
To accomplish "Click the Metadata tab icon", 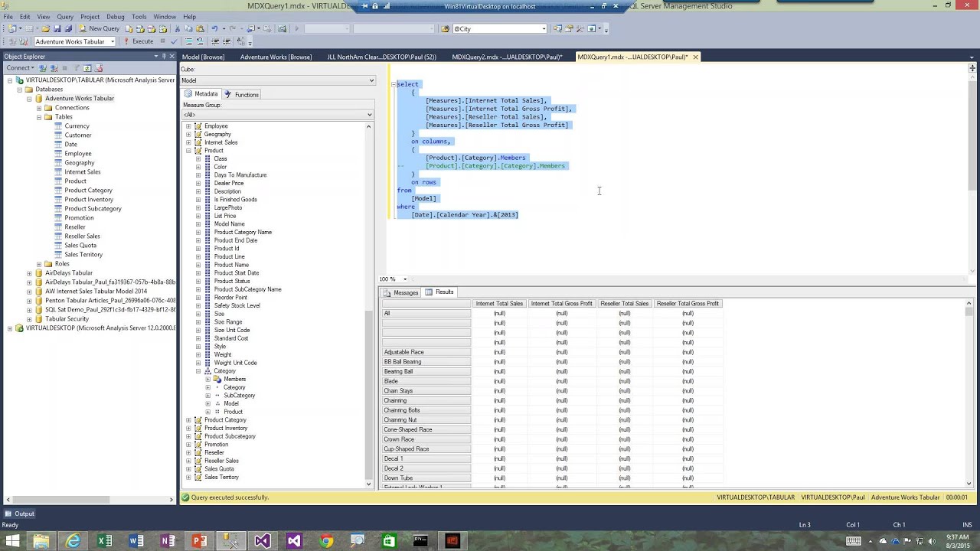I will click(188, 94).
